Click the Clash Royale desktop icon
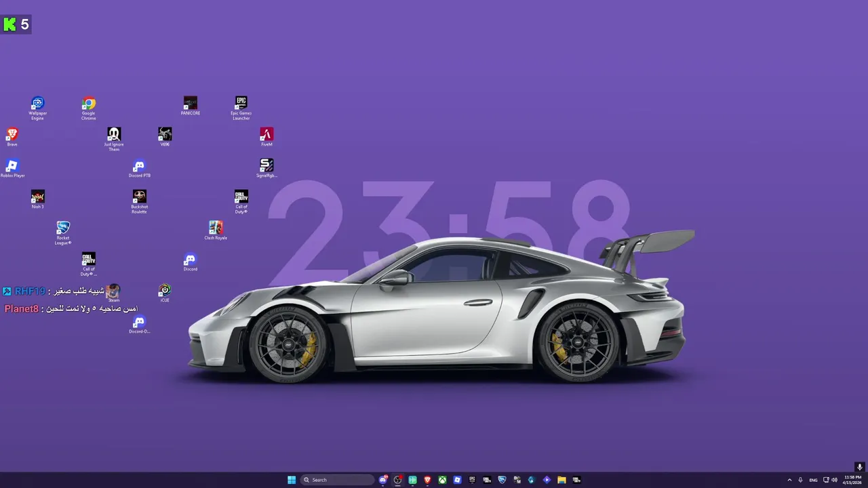This screenshot has height=488, width=868. point(216,230)
